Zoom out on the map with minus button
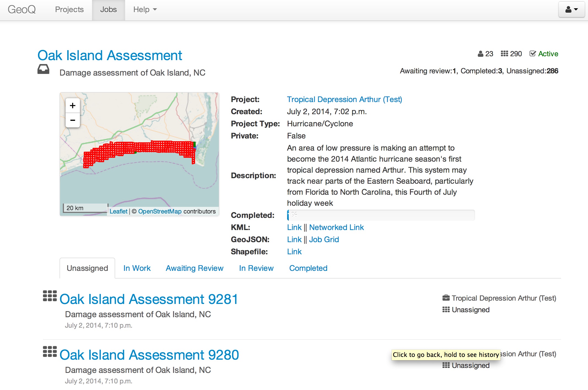The image size is (588, 390). pos(72,120)
